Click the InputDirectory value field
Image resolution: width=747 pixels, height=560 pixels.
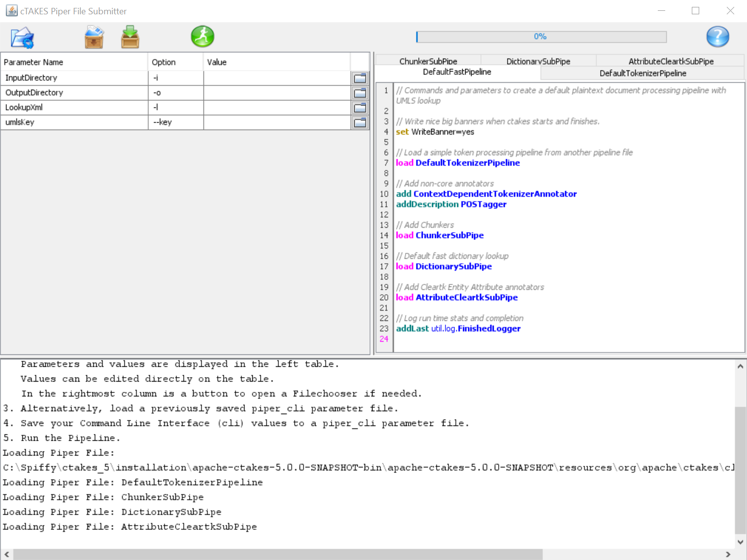point(277,78)
